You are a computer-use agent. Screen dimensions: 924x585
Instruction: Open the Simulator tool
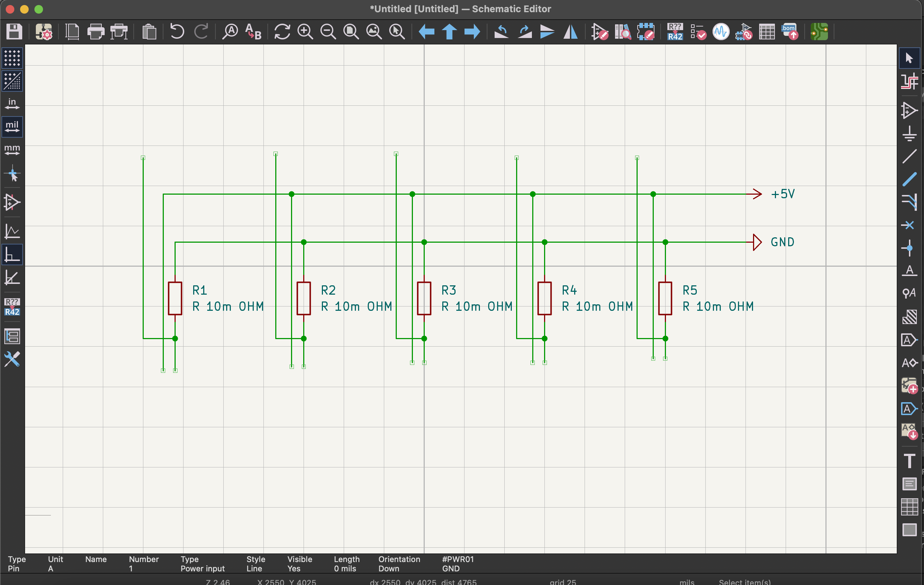pyautogui.click(x=720, y=32)
